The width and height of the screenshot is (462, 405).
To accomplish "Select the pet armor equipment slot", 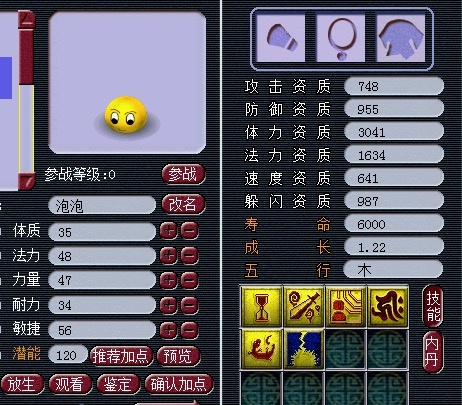I will point(401,38).
